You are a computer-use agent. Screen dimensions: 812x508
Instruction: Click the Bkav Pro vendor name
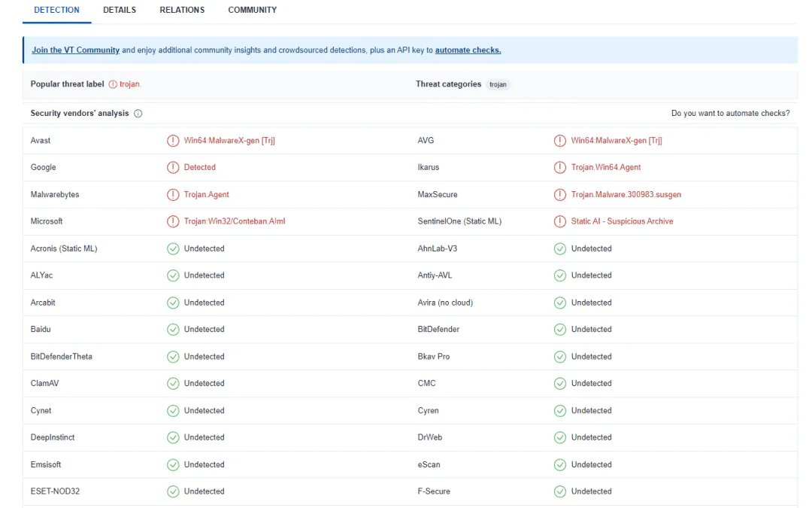[x=434, y=357]
